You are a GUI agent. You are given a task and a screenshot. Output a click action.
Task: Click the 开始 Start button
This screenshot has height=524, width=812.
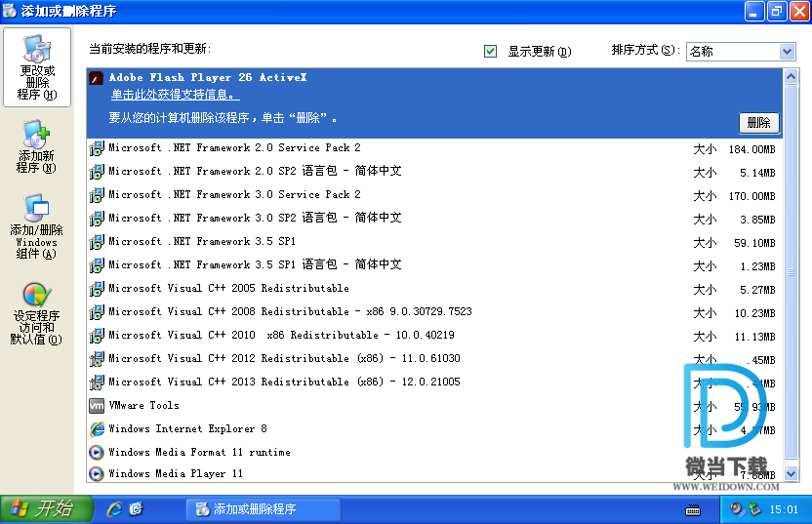click(47, 509)
